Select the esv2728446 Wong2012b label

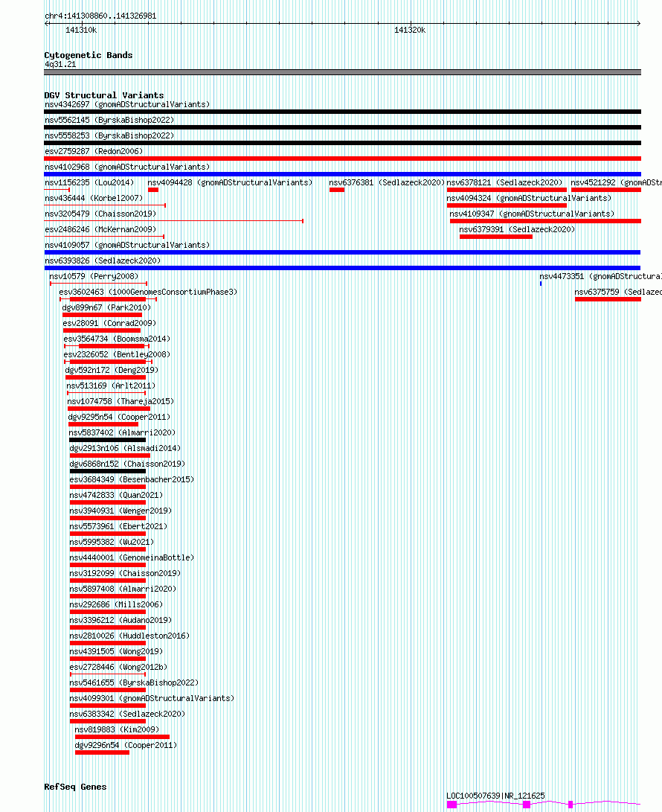click(118, 668)
